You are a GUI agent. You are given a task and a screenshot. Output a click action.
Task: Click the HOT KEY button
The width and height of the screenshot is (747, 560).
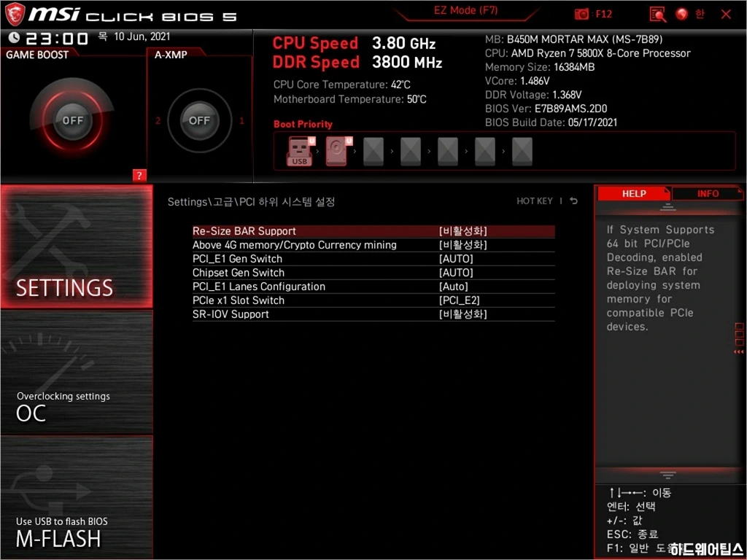tap(535, 201)
